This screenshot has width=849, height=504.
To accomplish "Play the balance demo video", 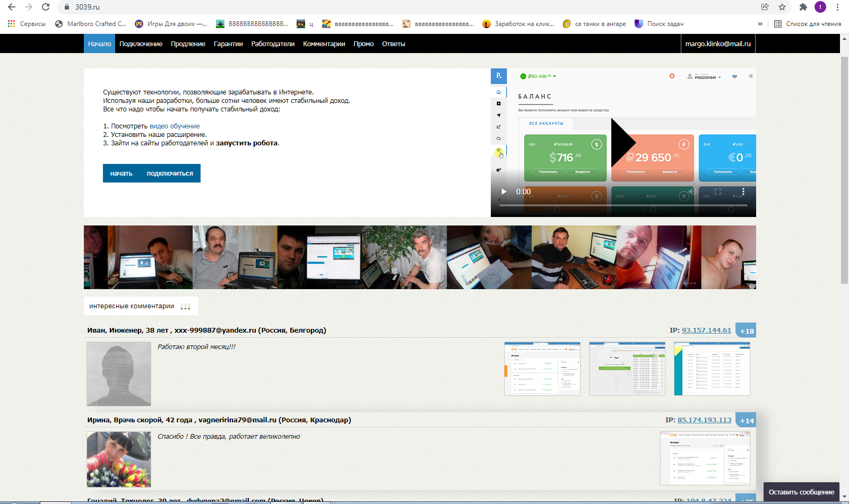I will click(504, 192).
